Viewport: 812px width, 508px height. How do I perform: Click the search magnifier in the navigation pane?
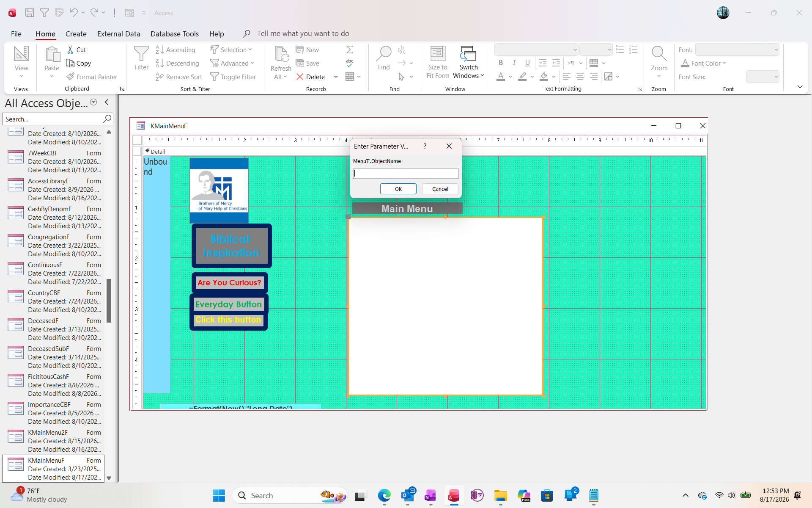(x=107, y=119)
